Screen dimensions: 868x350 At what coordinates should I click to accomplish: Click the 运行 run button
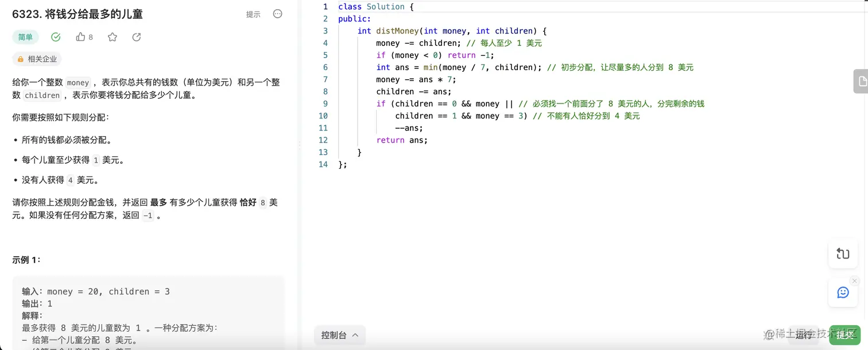pos(804,335)
